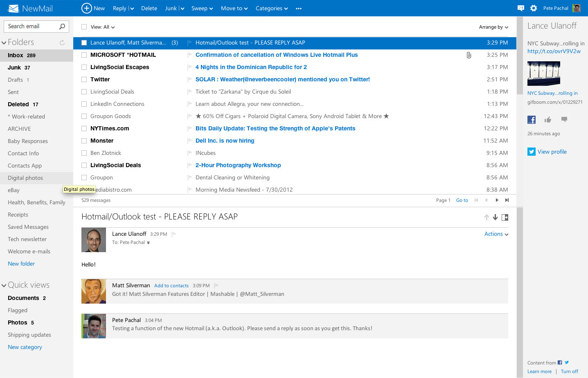Go to the last page of messages
The height and width of the screenshot is (378, 588).
pyautogui.click(x=507, y=200)
